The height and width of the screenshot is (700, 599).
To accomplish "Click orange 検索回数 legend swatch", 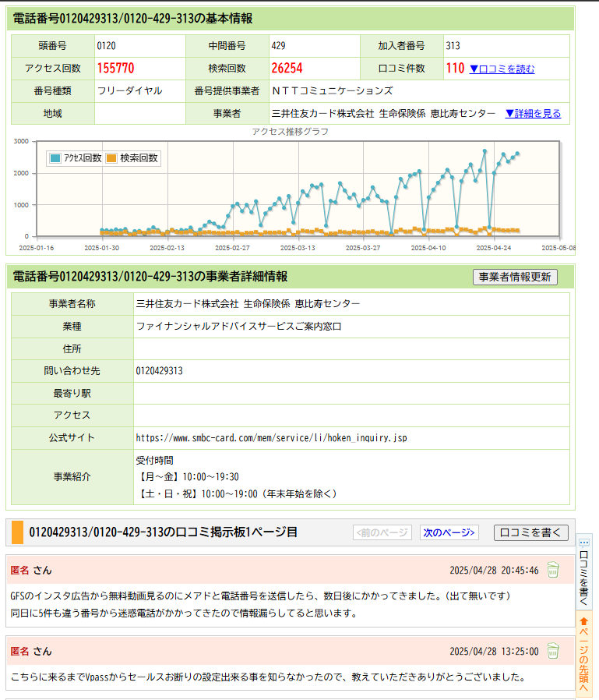I will tap(111, 158).
